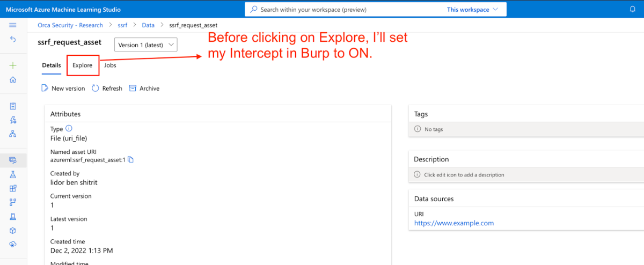The height and width of the screenshot is (265, 644).
Task: Open the Pipelines branch icon in the sidebar
Action: [13, 202]
